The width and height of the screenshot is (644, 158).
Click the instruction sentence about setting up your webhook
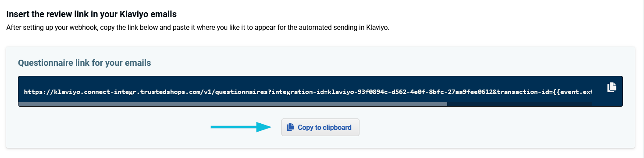point(198,27)
